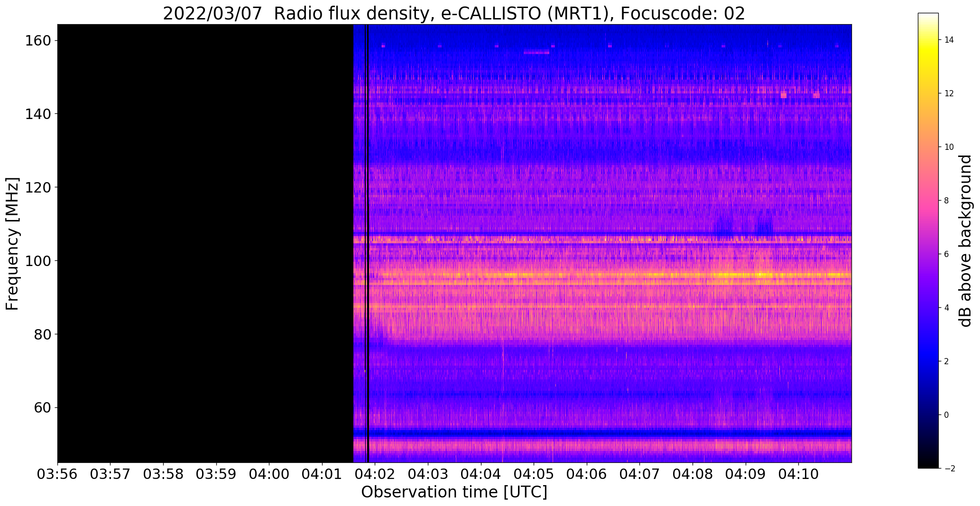Click the 04:06 time tick label
Image resolution: width=980 pixels, height=506 pixels.
pos(587,474)
